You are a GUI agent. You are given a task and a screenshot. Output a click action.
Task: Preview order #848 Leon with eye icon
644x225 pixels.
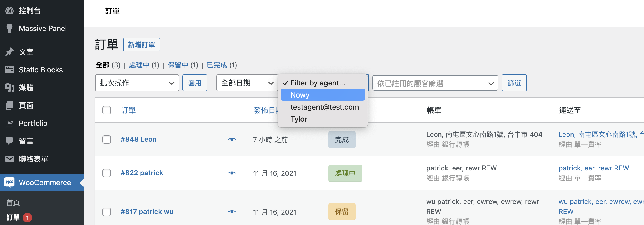coord(232,140)
